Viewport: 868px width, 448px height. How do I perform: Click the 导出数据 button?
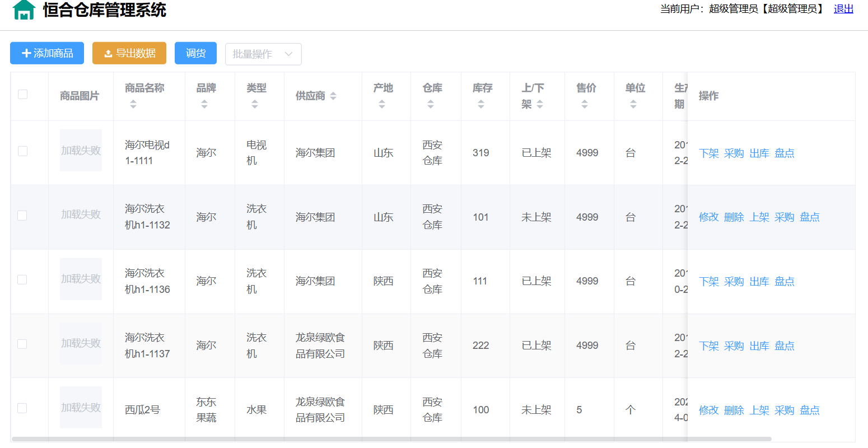click(x=129, y=53)
